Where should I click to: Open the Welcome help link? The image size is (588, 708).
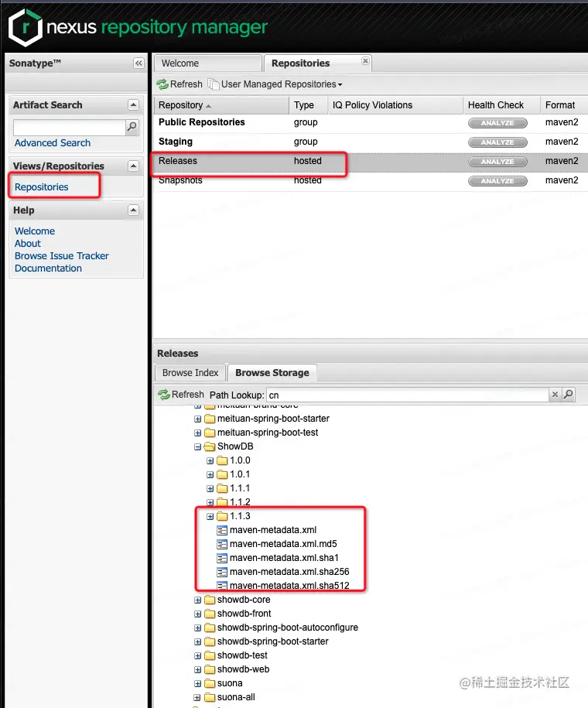pyautogui.click(x=35, y=231)
